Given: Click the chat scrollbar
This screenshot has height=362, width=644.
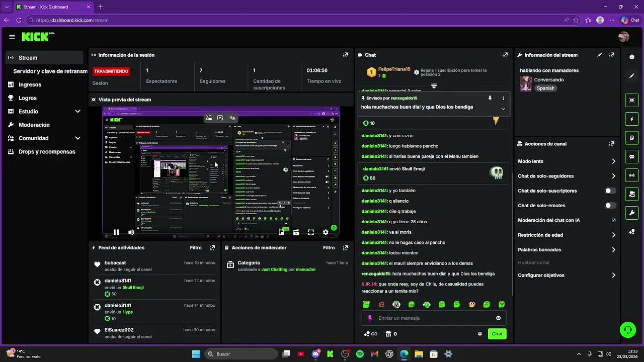Looking at the screenshot, I should coord(512,234).
